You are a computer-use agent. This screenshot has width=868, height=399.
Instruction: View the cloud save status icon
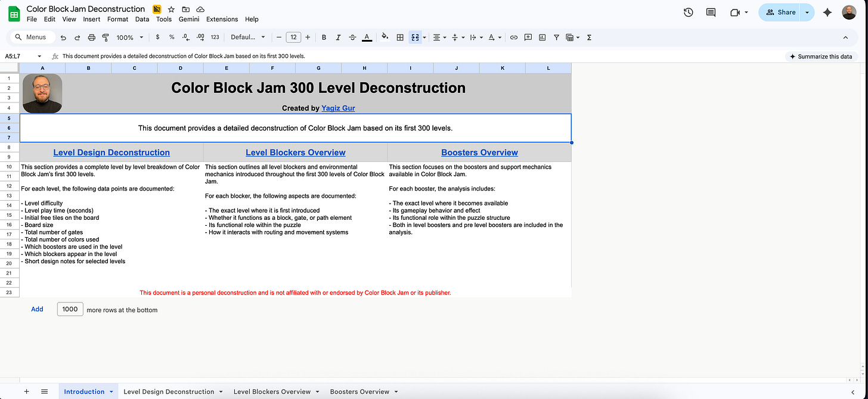click(200, 10)
